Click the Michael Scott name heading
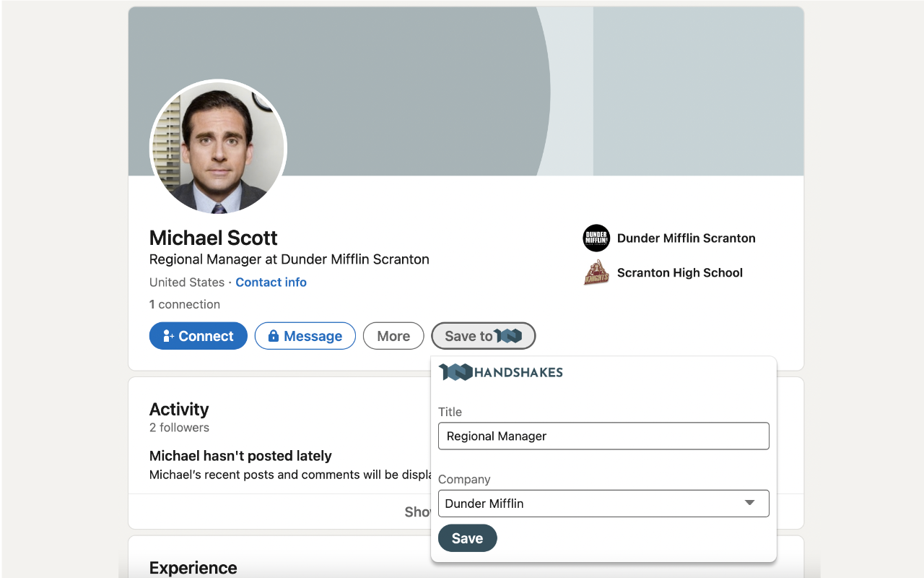Image resolution: width=924 pixels, height=578 pixels. click(x=213, y=238)
